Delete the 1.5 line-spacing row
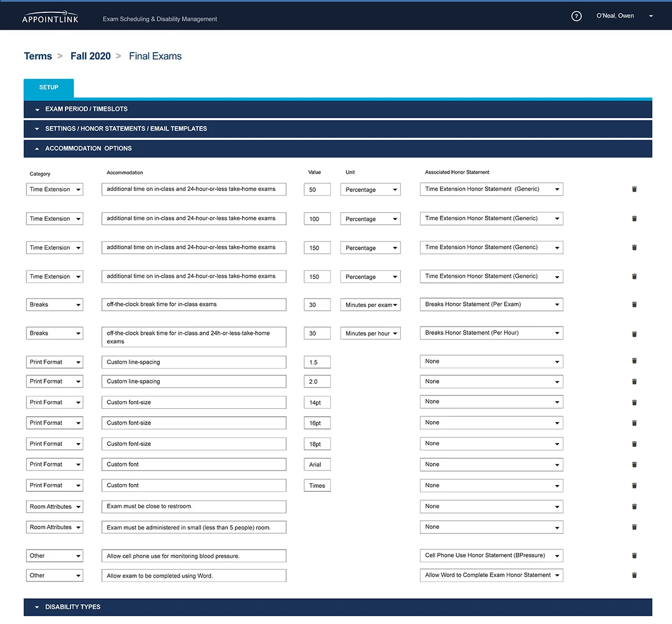The width and height of the screenshot is (672, 624). click(x=634, y=361)
